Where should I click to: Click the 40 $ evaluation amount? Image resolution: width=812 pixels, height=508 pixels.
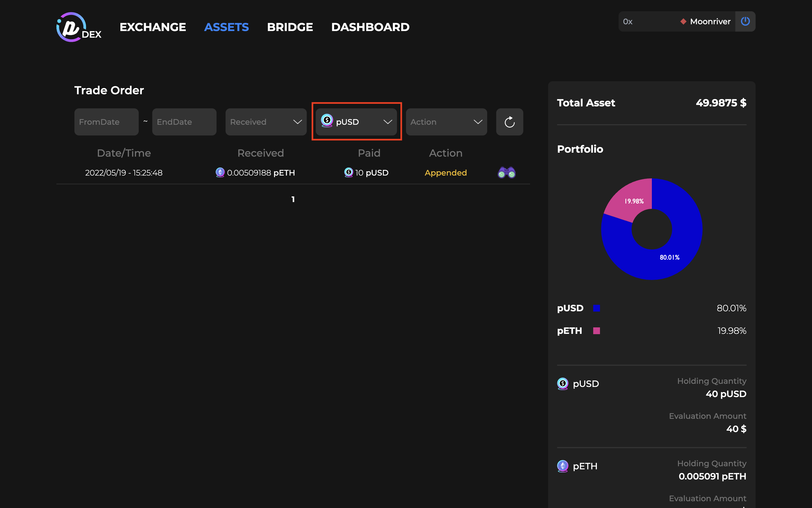pyautogui.click(x=736, y=429)
